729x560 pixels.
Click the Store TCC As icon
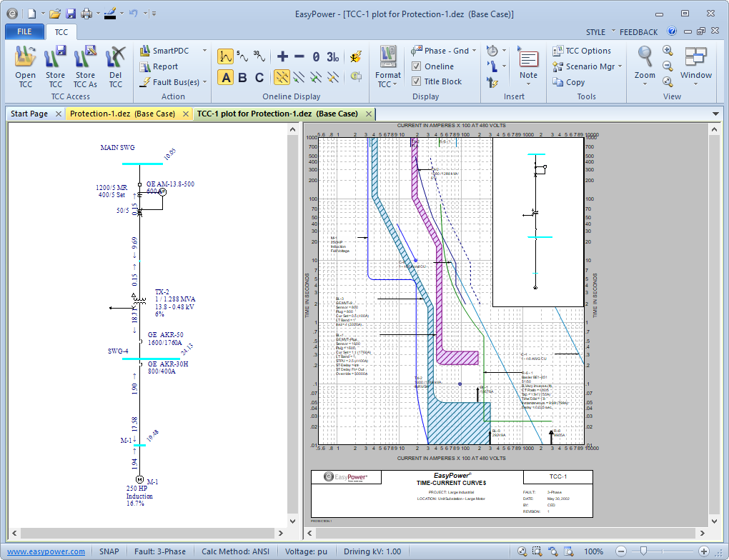(x=85, y=59)
